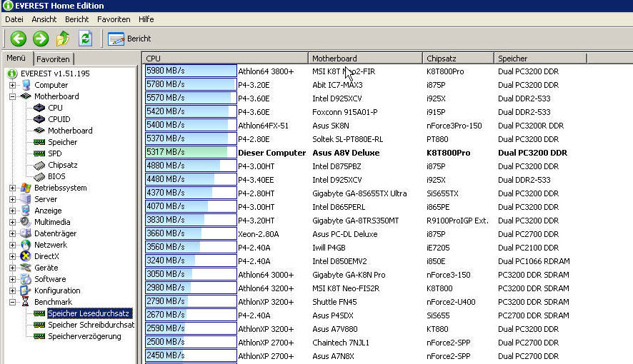Refresh the benchmark with the Refresh icon

click(85, 39)
